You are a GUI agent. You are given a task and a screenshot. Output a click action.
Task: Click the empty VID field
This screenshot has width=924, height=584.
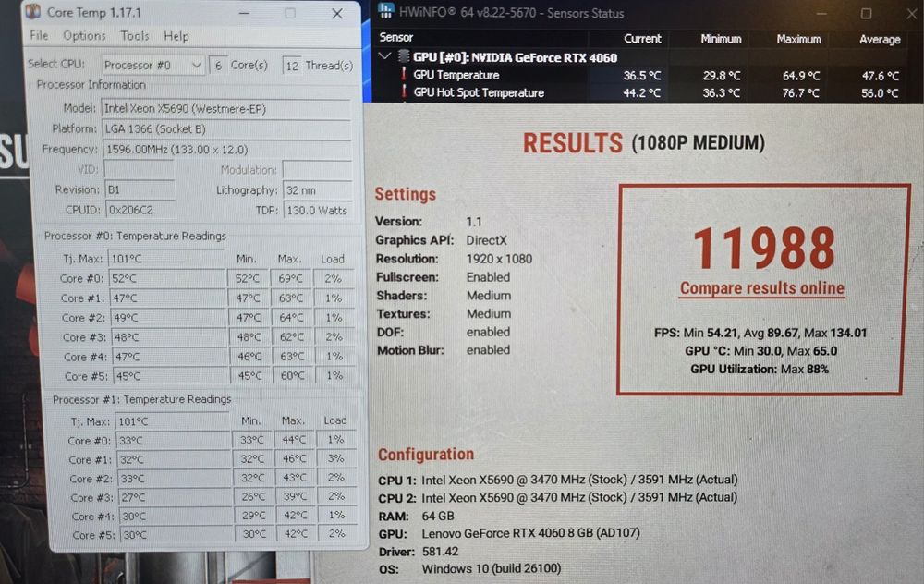(140, 170)
